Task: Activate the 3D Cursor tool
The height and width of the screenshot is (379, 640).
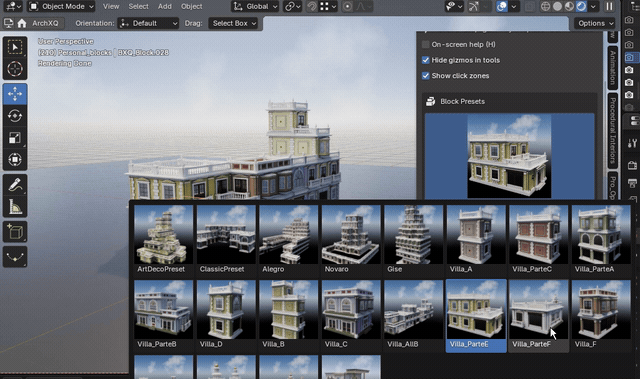Action: pos(15,69)
